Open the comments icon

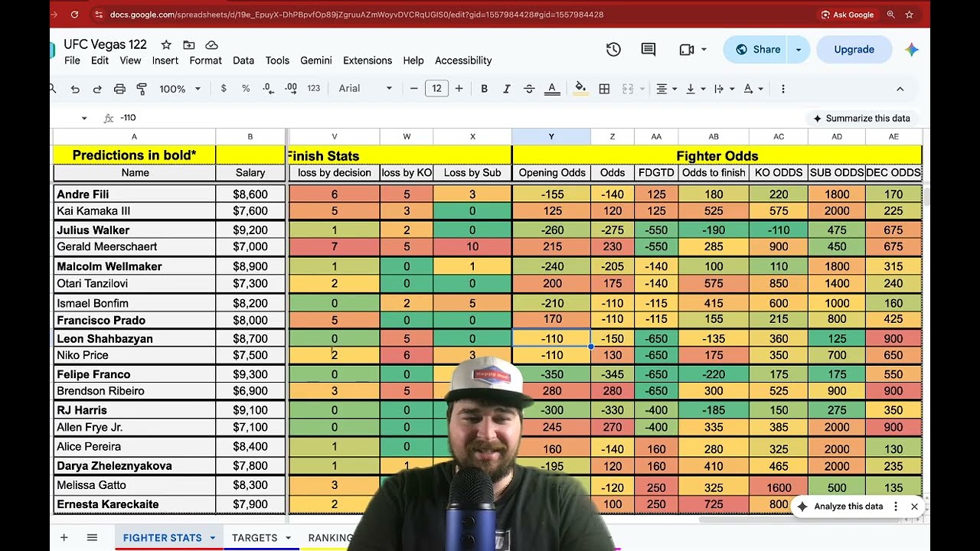click(648, 50)
